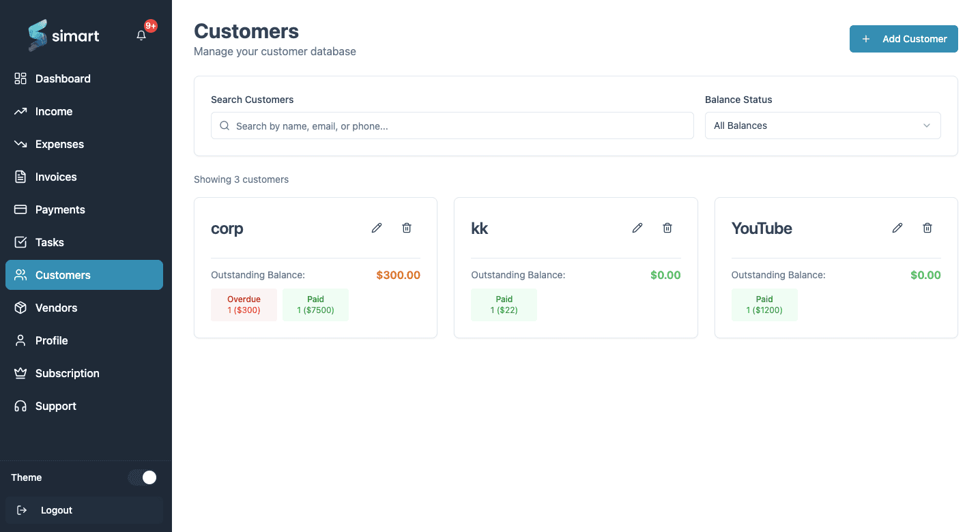Open the All Balances dropdown
This screenshot has width=980, height=532.
(x=822, y=125)
